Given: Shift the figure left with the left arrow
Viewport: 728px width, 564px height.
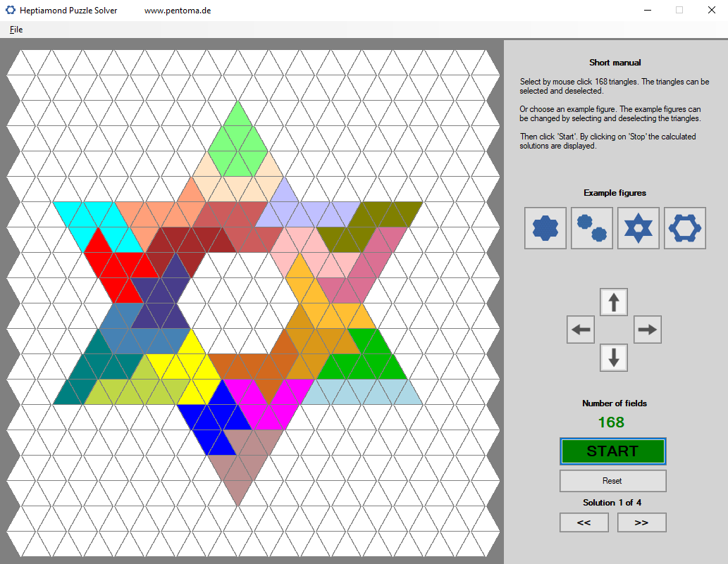Looking at the screenshot, I should [581, 330].
